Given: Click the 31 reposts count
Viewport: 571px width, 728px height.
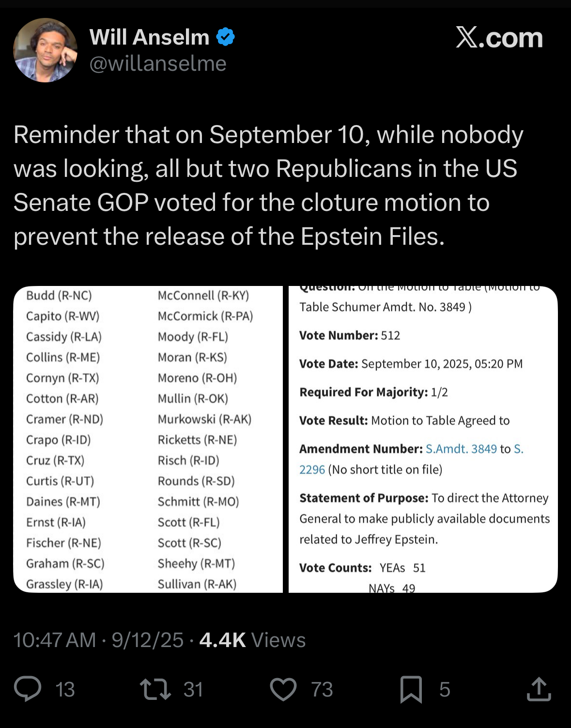Looking at the screenshot, I should [x=193, y=689].
